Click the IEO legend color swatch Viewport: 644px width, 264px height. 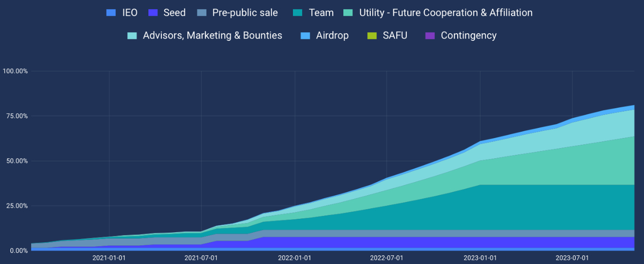point(111,12)
